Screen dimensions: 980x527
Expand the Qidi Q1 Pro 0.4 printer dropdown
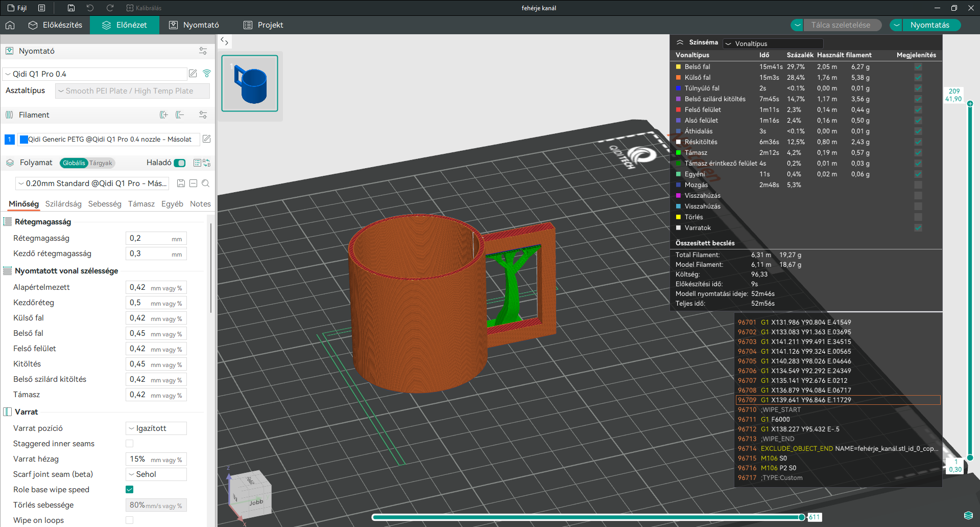95,74
